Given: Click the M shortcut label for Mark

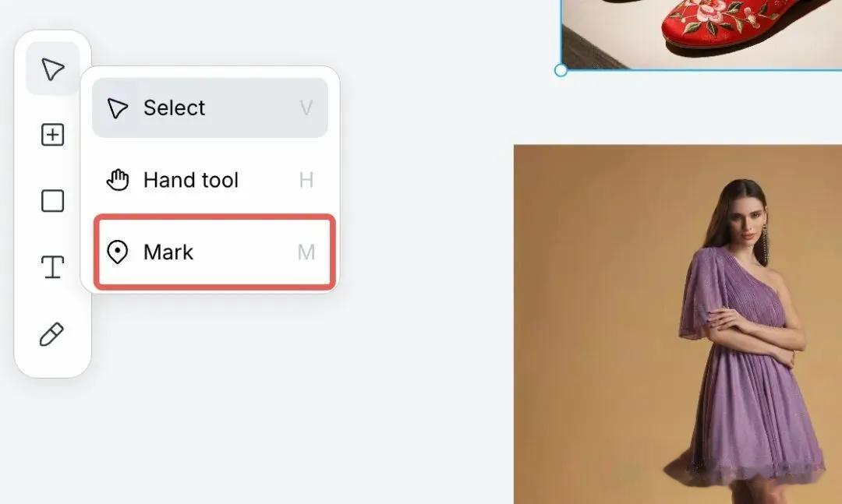Looking at the screenshot, I should coord(306,252).
